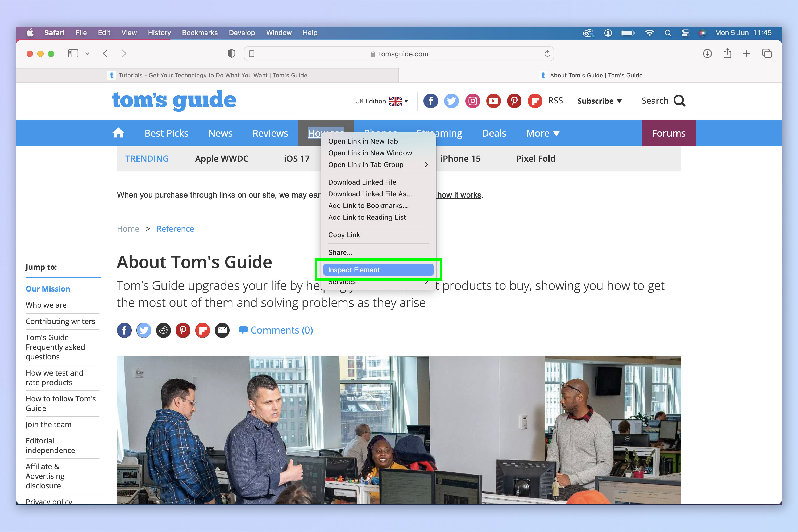Click the Twitter icon in social bar
This screenshot has height=532, width=798.
tap(143, 330)
